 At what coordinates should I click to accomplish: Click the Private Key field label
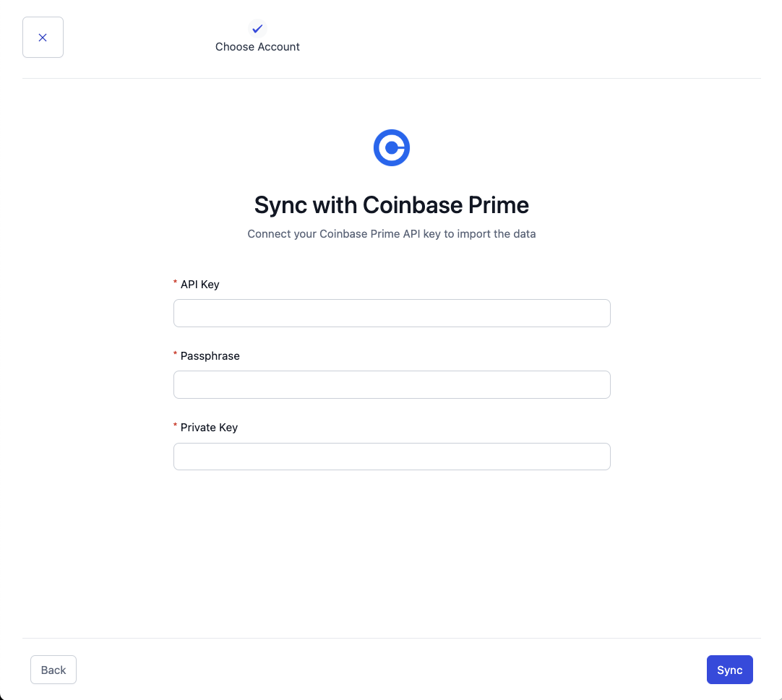click(x=209, y=428)
